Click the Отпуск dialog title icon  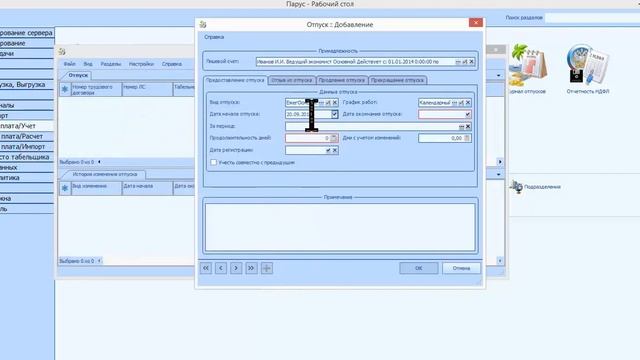coord(203,24)
